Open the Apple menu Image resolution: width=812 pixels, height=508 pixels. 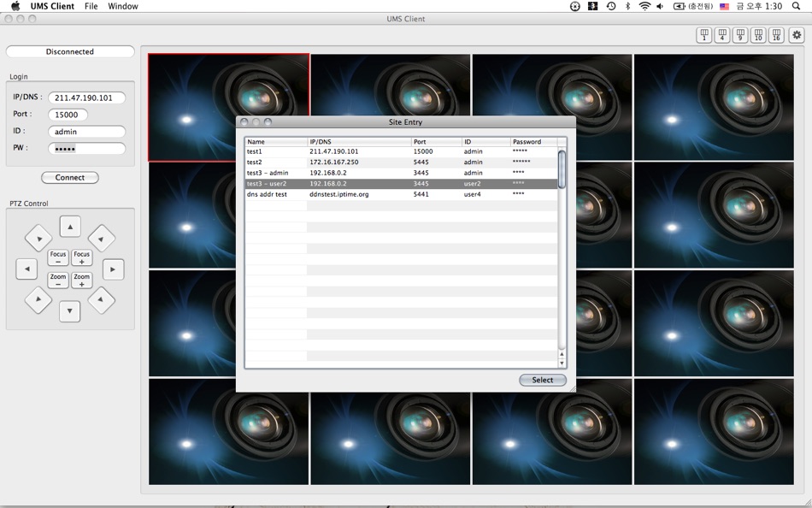point(15,6)
